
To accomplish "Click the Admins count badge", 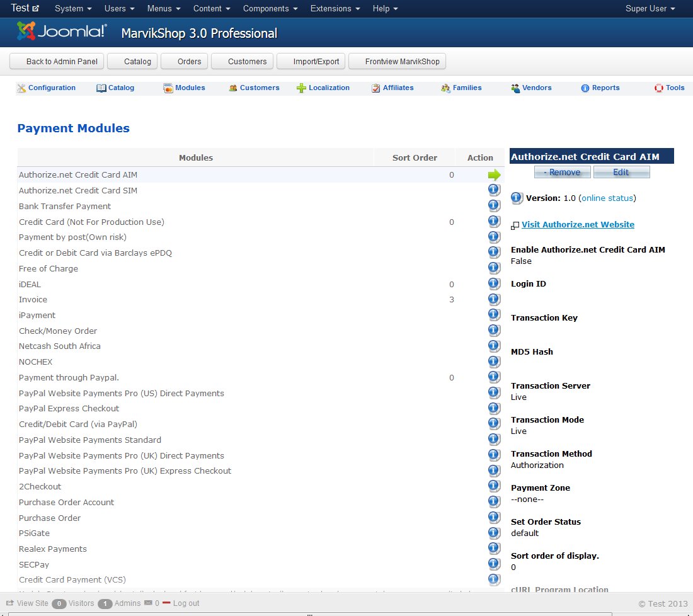I will [x=105, y=603].
